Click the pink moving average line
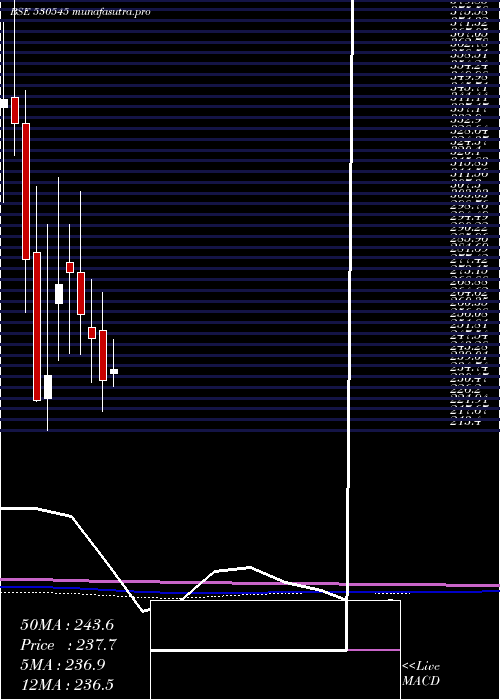Viewport: 500px width, 700px height. point(250,583)
